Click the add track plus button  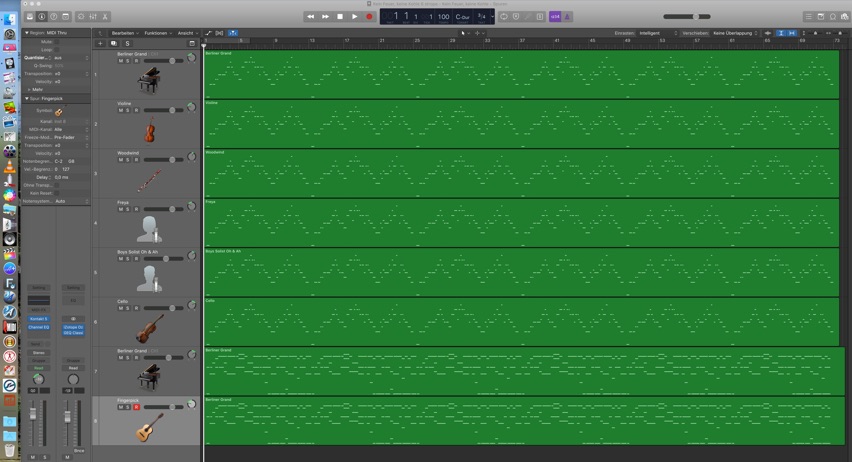pyautogui.click(x=101, y=43)
